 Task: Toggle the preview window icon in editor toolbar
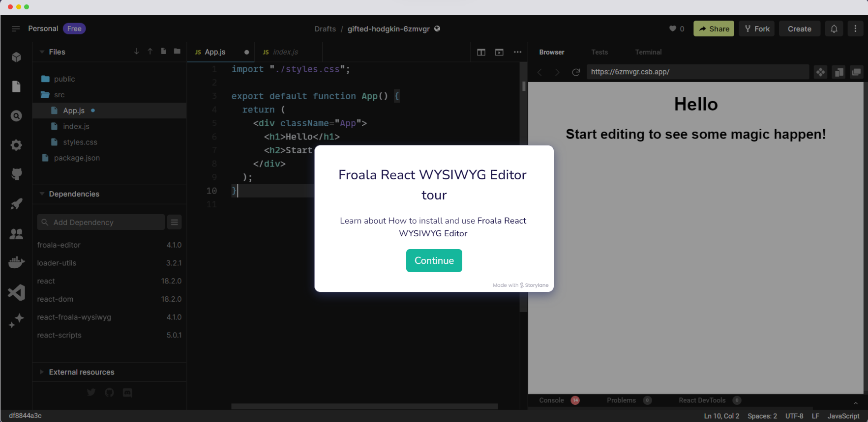(499, 52)
